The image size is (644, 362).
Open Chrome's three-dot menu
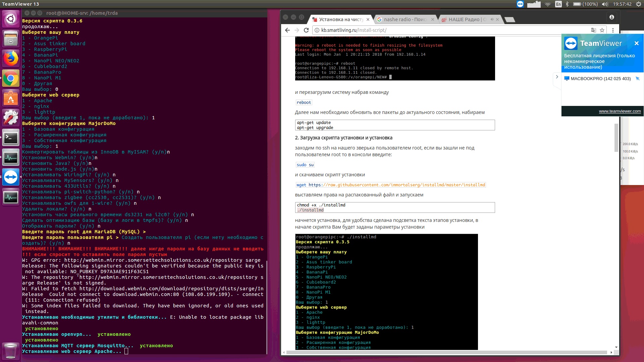pyautogui.click(x=613, y=30)
